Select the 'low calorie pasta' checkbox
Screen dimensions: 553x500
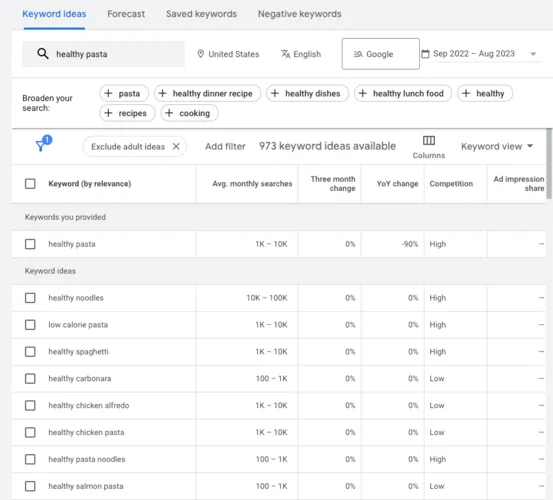30,325
